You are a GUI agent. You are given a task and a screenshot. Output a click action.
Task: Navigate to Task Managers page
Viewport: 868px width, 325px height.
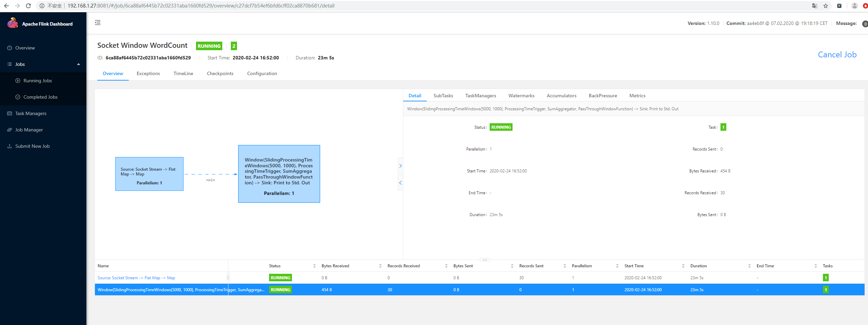coord(43,113)
